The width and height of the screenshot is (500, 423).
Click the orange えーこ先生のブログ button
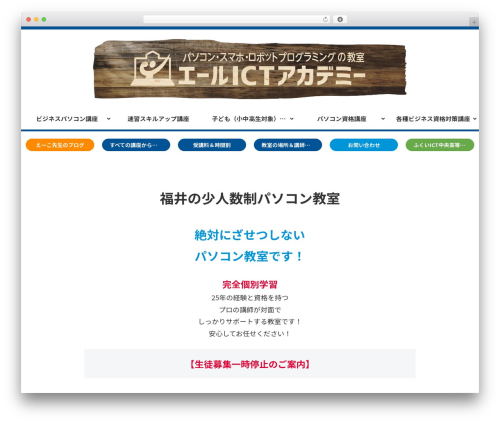pos(60,145)
